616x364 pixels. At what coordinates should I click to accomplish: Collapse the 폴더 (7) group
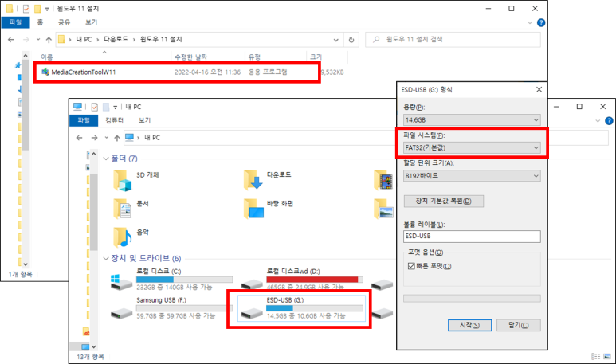click(x=106, y=159)
